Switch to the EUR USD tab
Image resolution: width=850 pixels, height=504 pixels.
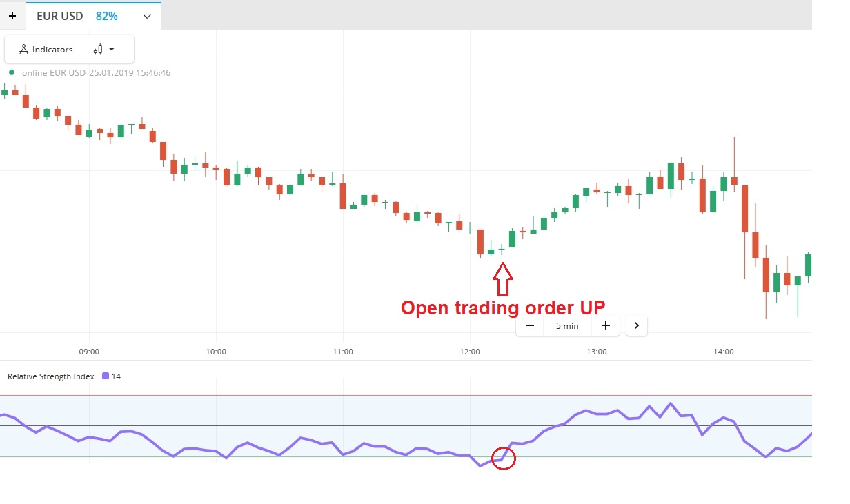(x=60, y=15)
